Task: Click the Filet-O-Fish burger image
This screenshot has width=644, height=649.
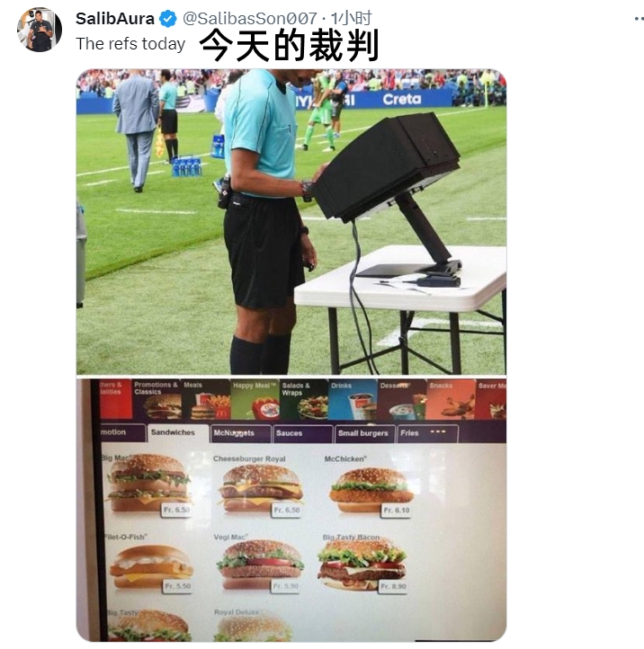Action: 151,566
